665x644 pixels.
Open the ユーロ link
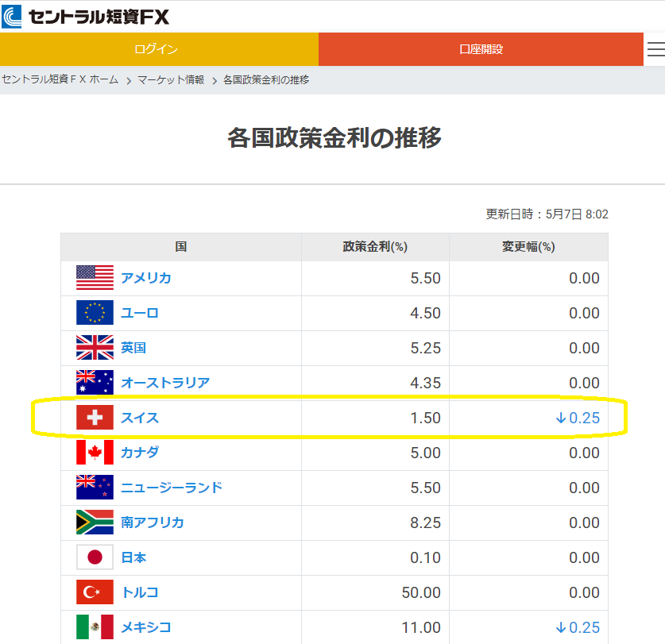click(140, 313)
